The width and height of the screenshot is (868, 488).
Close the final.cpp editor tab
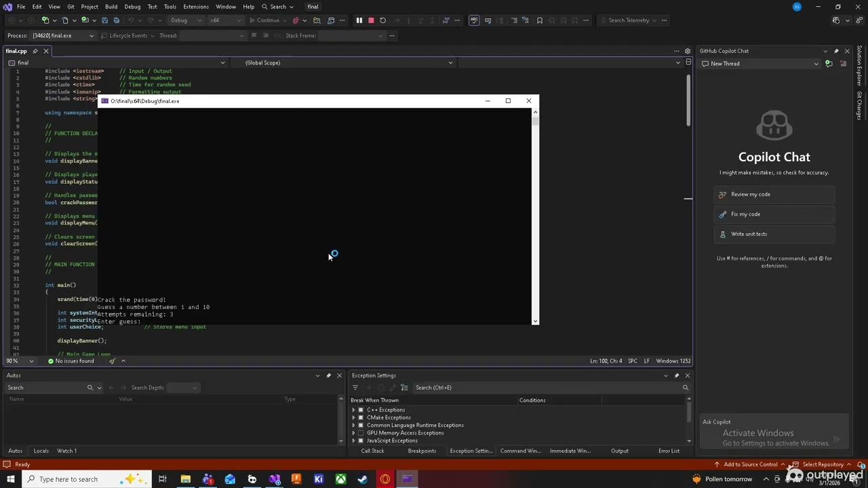tap(46, 51)
